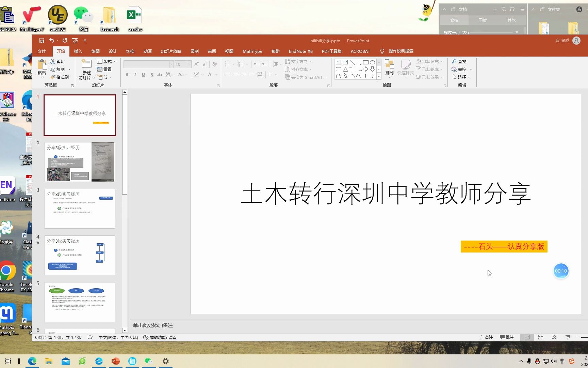Switch to the Insert (插入) tab
The width and height of the screenshot is (588, 368).
(x=78, y=51)
